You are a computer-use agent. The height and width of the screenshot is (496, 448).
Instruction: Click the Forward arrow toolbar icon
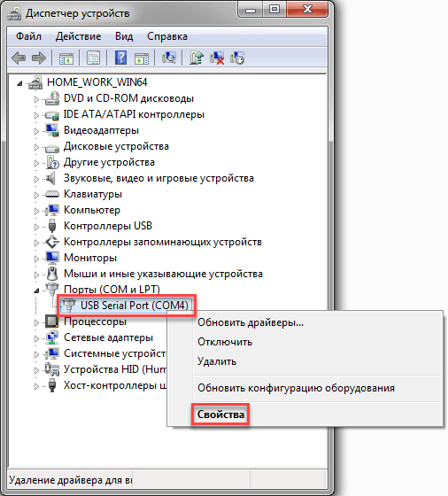pyautogui.click(x=39, y=58)
